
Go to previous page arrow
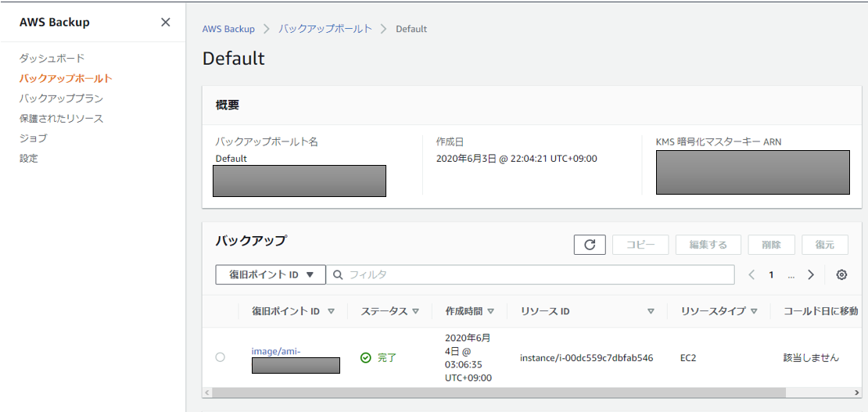coord(751,274)
